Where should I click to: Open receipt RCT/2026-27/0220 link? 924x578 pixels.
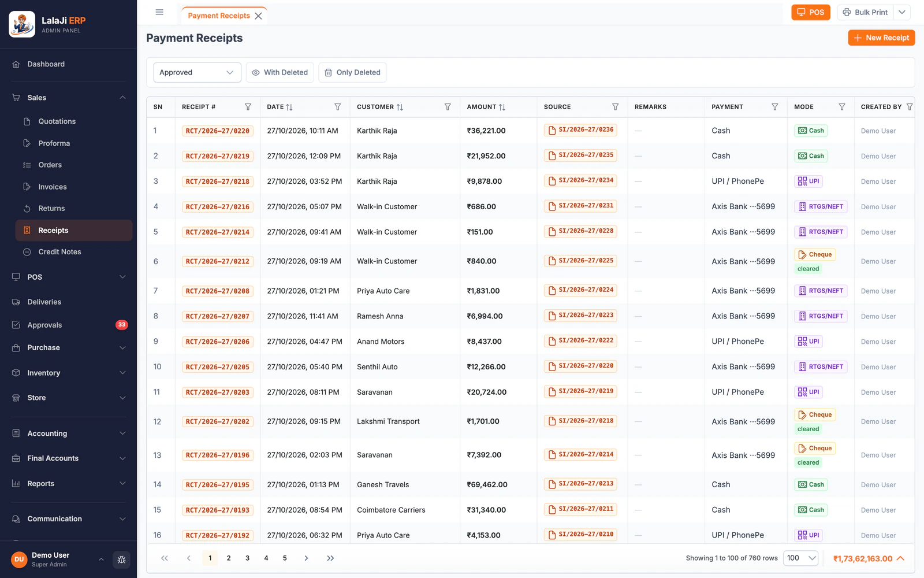(218, 131)
